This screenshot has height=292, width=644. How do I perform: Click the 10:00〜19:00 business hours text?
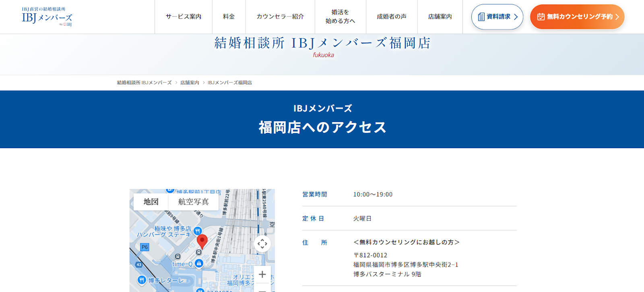[373, 194]
